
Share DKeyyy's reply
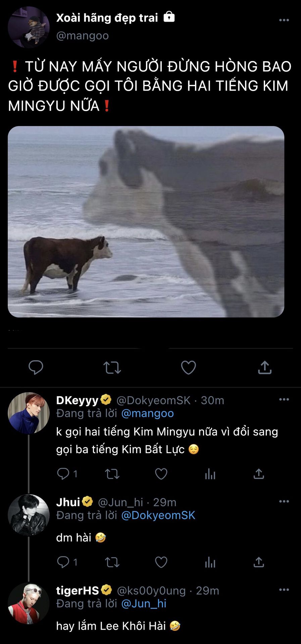coord(259,474)
